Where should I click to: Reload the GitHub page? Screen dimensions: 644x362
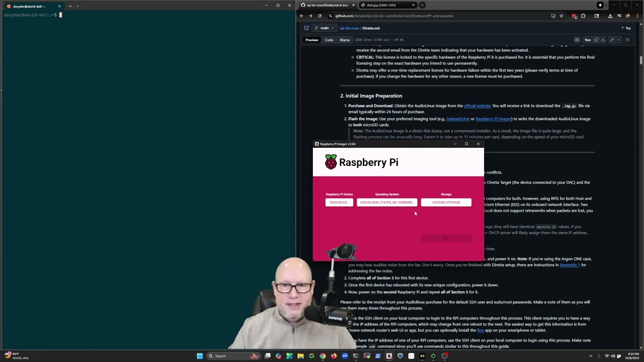pos(319,16)
